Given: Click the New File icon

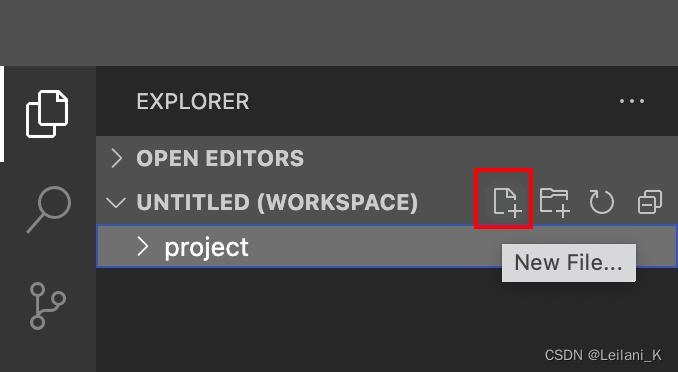Looking at the screenshot, I should click(507, 202).
